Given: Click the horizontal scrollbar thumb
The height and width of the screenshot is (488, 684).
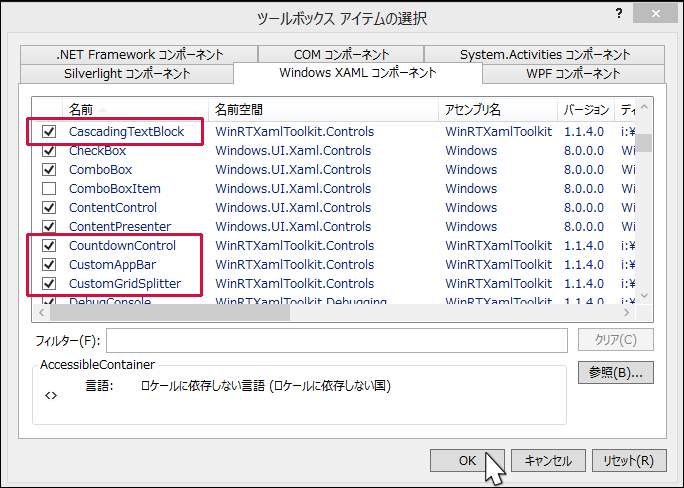Looking at the screenshot, I should [x=170, y=312].
